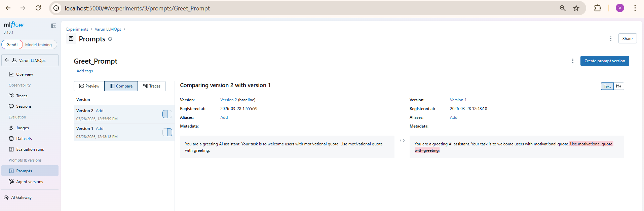Click the info icon next to Prompts
644x211 pixels.
click(x=110, y=39)
